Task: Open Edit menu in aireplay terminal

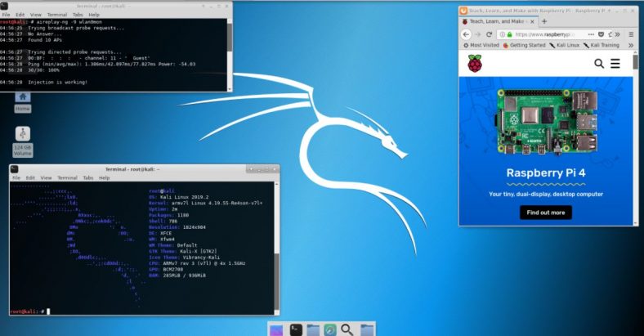Action: pos(20,15)
